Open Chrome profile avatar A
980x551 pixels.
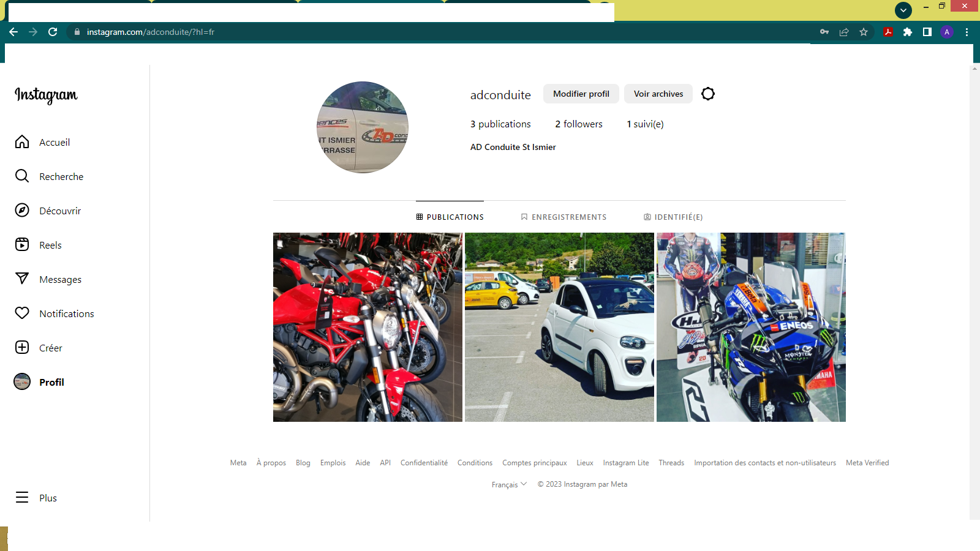[947, 32]
